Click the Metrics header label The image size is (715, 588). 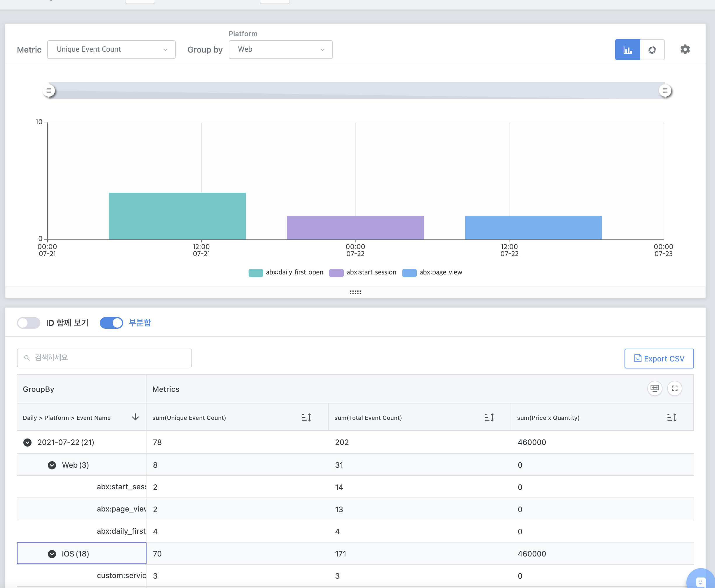(x=166, y=389)
